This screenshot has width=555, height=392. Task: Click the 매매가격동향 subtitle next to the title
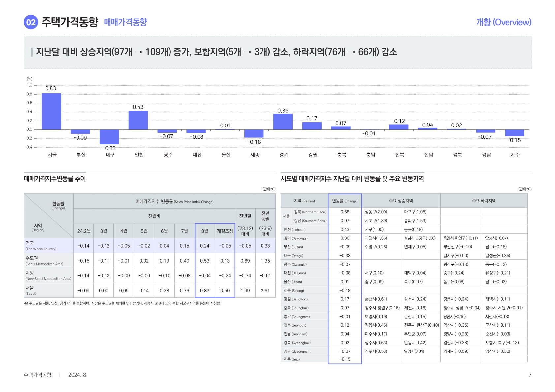[125, 22]
